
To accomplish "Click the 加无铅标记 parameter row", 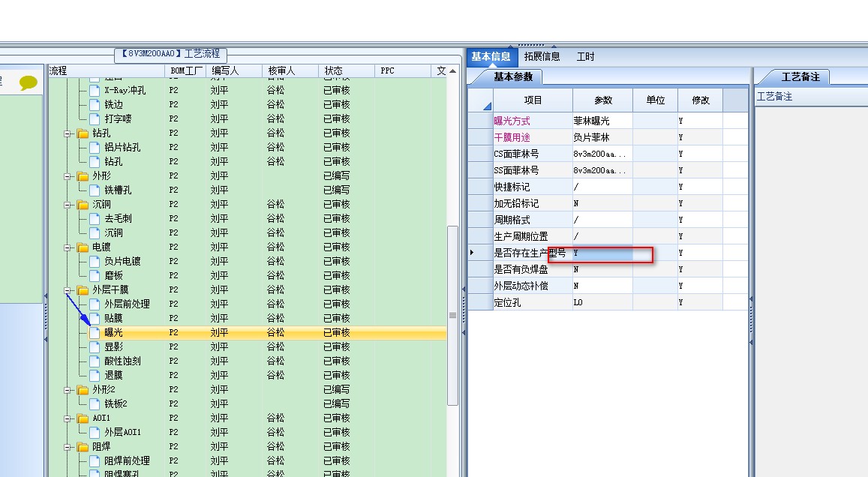I will point(608,203).
